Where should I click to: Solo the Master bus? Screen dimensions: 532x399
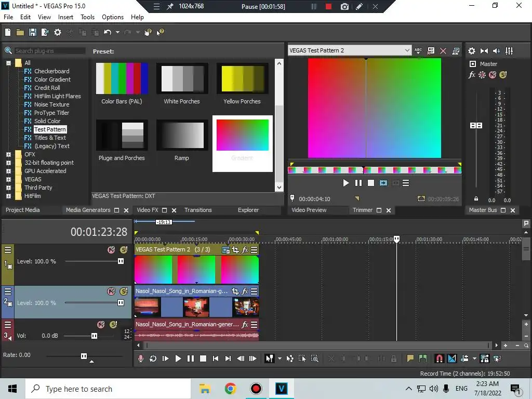tap(503, 75)
